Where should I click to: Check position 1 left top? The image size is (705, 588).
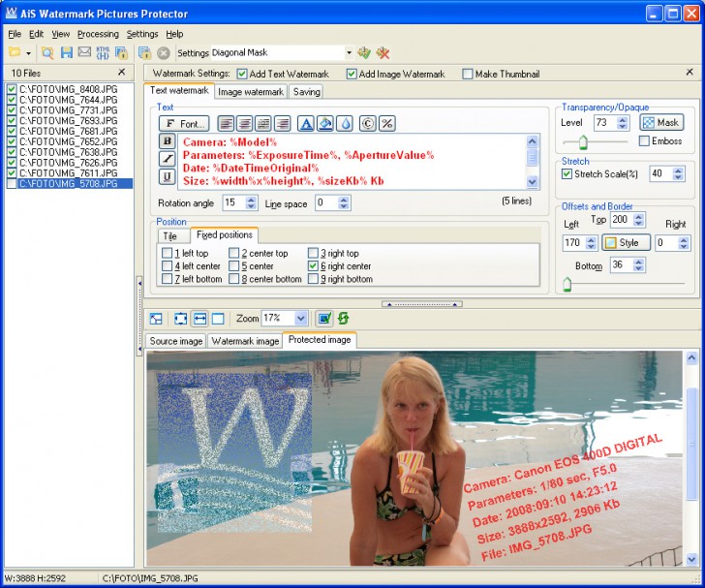167,253
